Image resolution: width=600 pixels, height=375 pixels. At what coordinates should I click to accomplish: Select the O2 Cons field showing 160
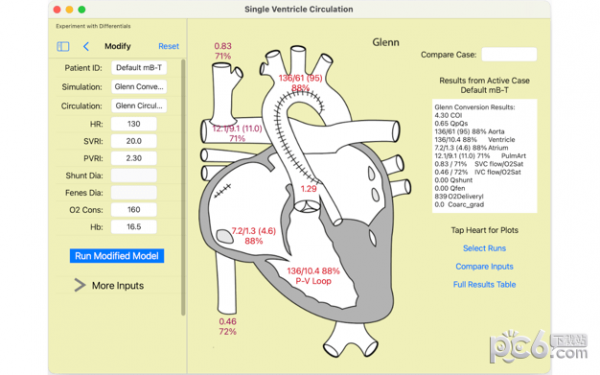[x=134, y=210]
